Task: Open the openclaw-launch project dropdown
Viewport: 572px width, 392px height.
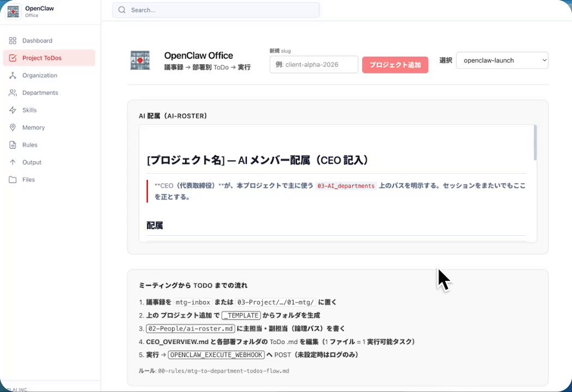Action: point(502,60)
